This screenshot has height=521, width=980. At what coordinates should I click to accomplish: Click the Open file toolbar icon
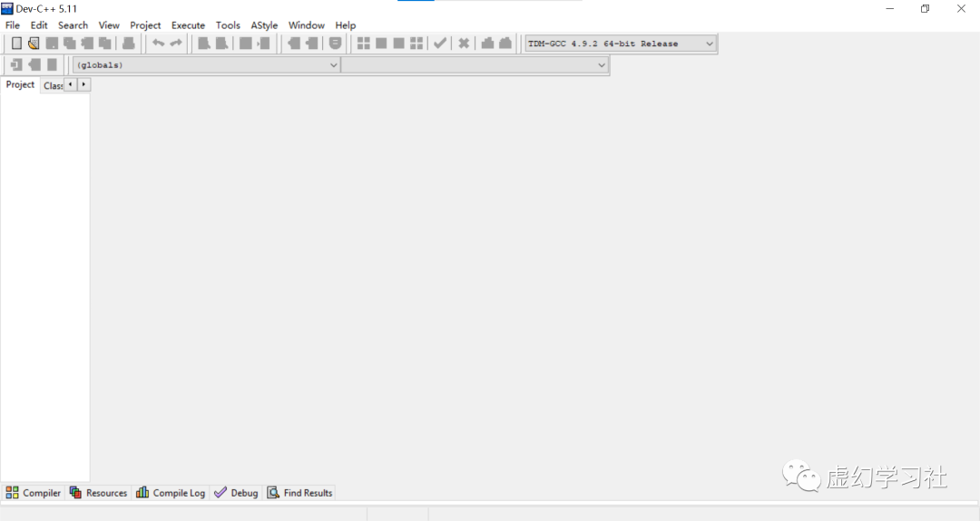pyautogui.click(x=34, y=44)
